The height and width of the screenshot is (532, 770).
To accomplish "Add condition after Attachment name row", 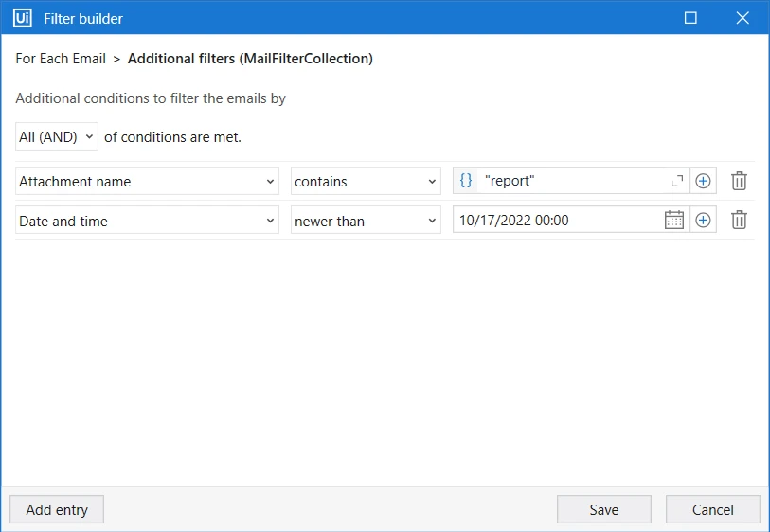I will coord(703,181).
